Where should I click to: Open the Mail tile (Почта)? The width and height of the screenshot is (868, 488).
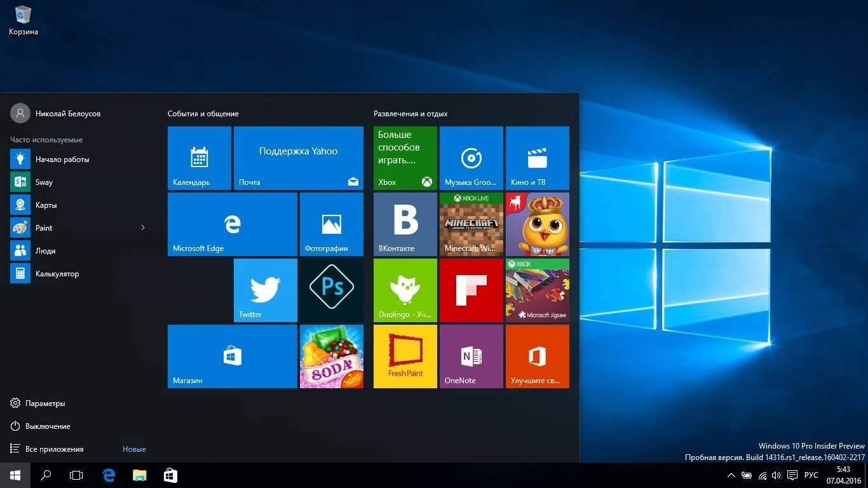coord(299,158)
